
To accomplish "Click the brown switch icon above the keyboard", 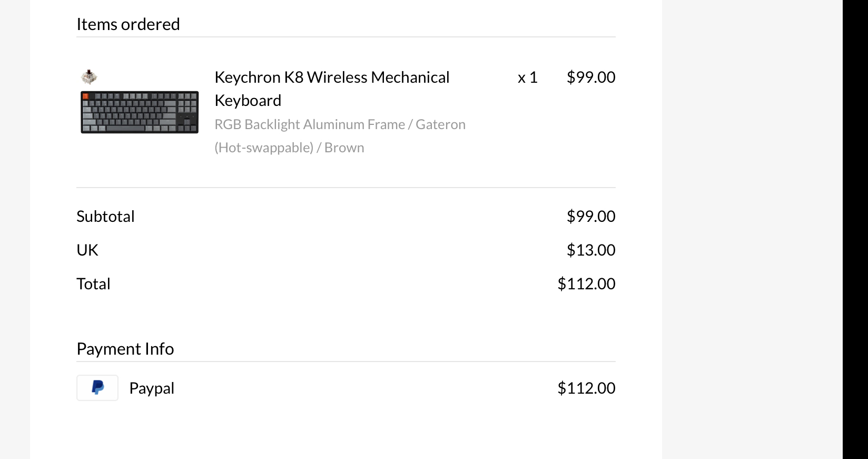I will (89, 77).
